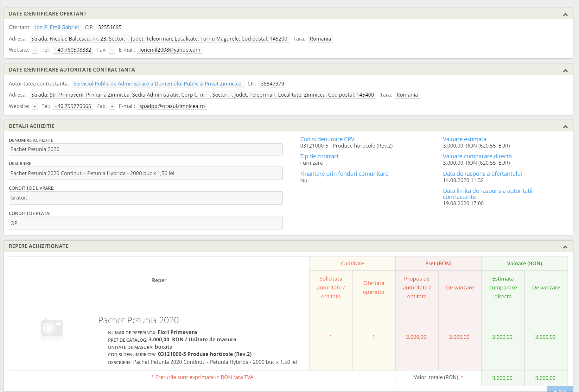Click the email spadpp@orasulzimnicea.ro

click(172, 106)
